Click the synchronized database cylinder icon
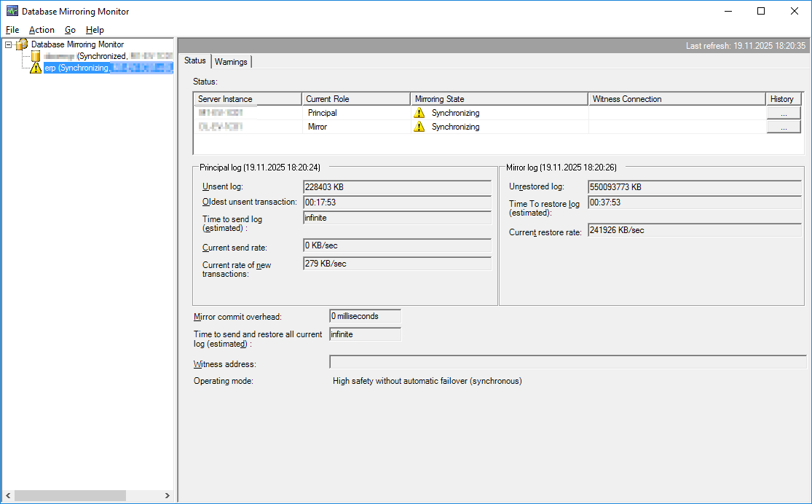This screenshot has width=812, height=504. click(35, 56)
